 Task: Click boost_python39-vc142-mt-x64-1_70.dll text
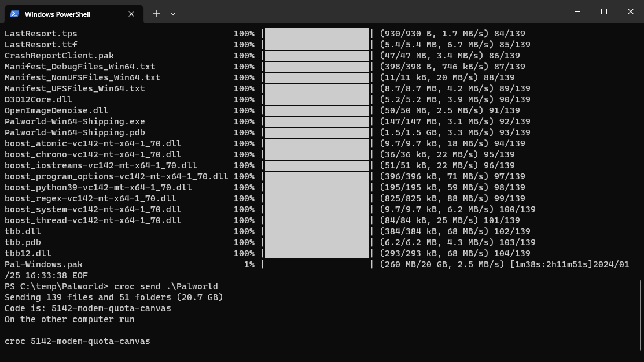(98, 187)
